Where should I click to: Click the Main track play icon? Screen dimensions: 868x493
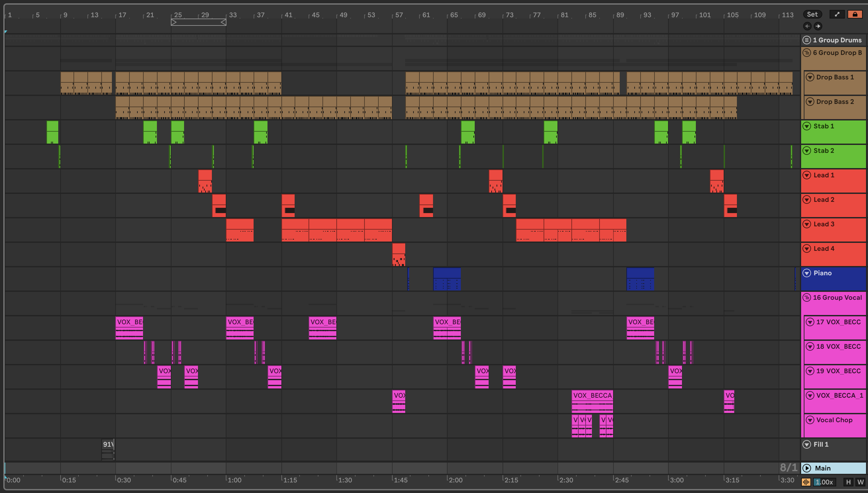(807, 468)
